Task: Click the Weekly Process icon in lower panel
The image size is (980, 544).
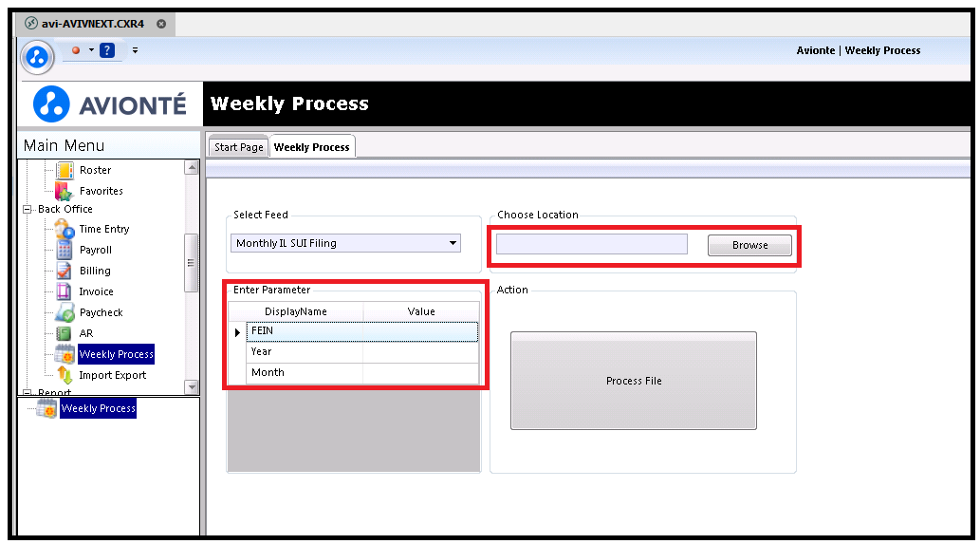Action: (46, 408)
